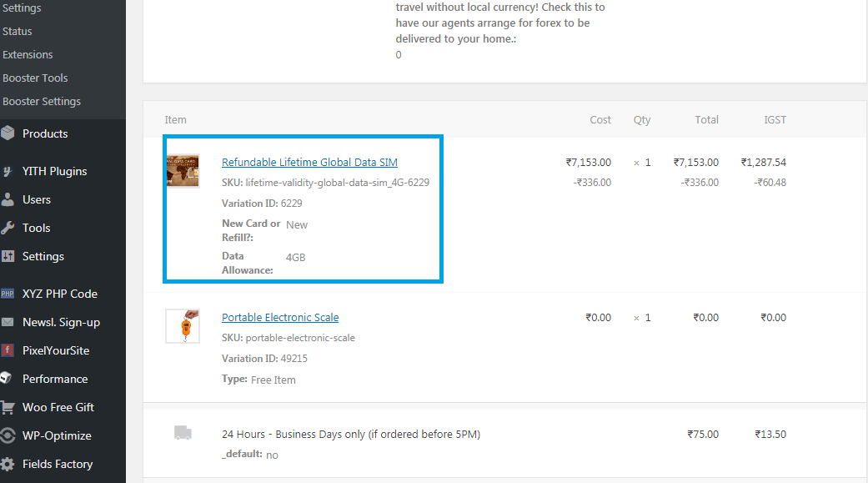
Task: Click the 24 Hours shipping method text
Action: pos(351,435)
